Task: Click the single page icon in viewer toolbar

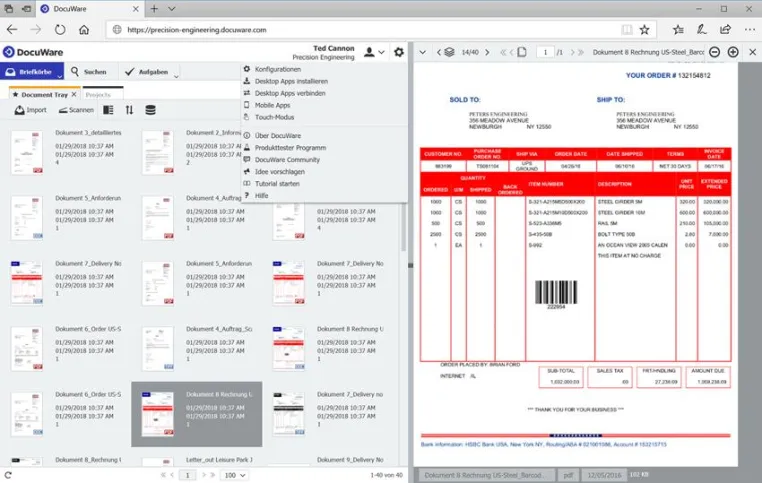Action: [522, 52]
